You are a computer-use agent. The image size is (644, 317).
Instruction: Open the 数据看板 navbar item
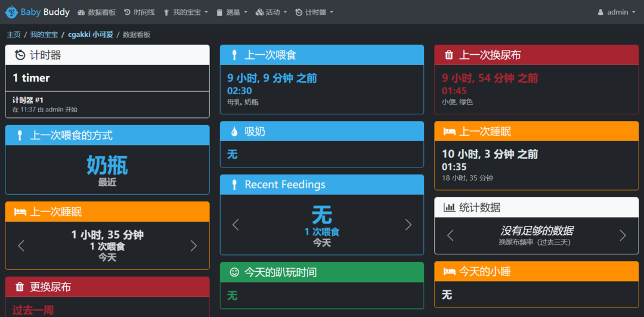coord(97,13)
